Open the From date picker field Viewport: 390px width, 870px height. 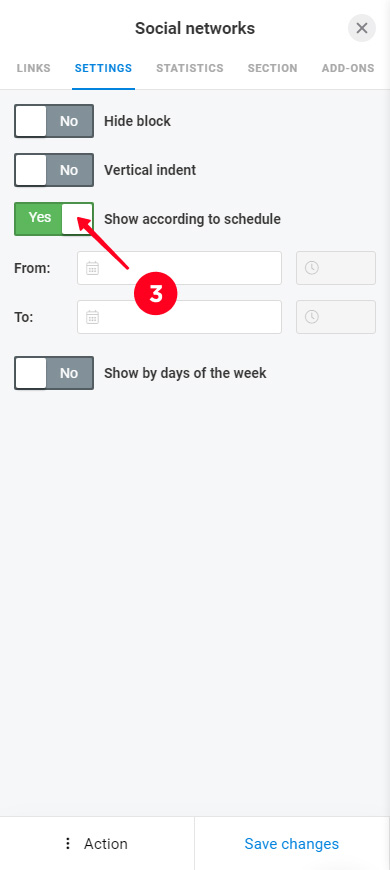179,268
